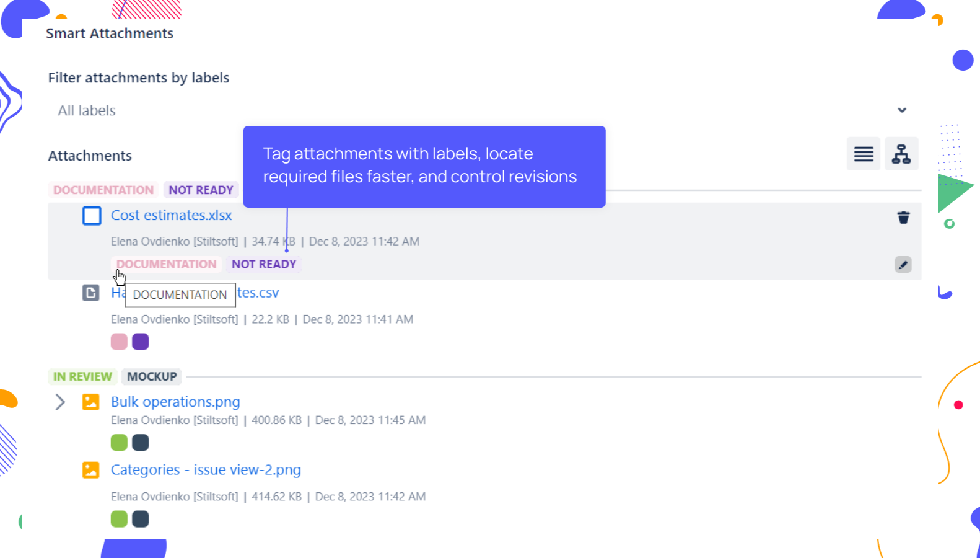Click the NOT READY label on Cost estimates
The height and width of the screenshot is (558, 980).
264,264
